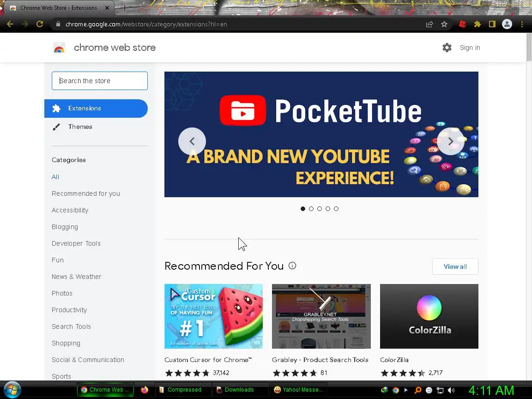Click the ColorZilla extension title
The image size is (532, 399).
[394, 360]
